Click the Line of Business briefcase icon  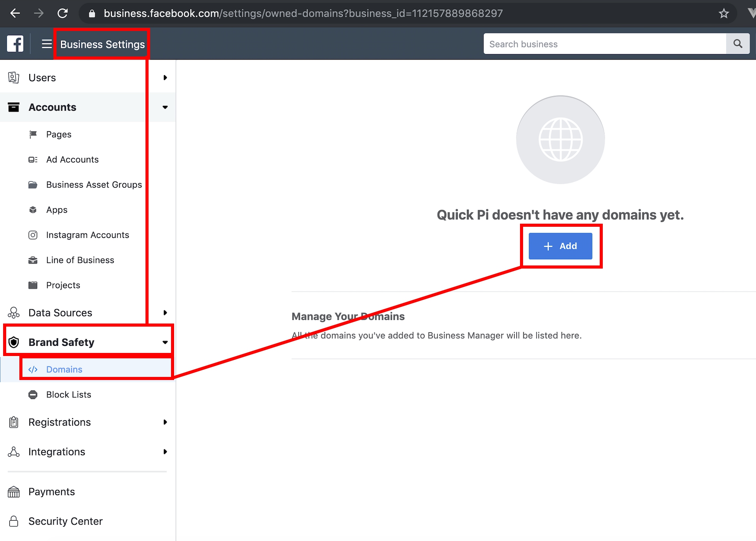[33, 260]
